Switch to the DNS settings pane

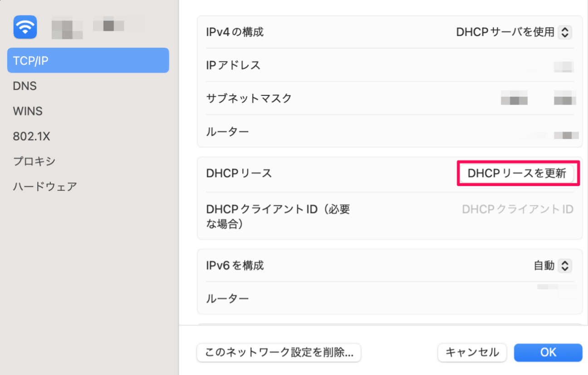pos(24,85)
